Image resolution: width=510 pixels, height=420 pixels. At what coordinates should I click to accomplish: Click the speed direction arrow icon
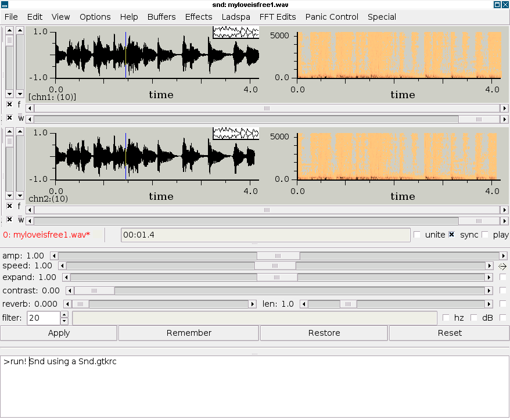502,266
